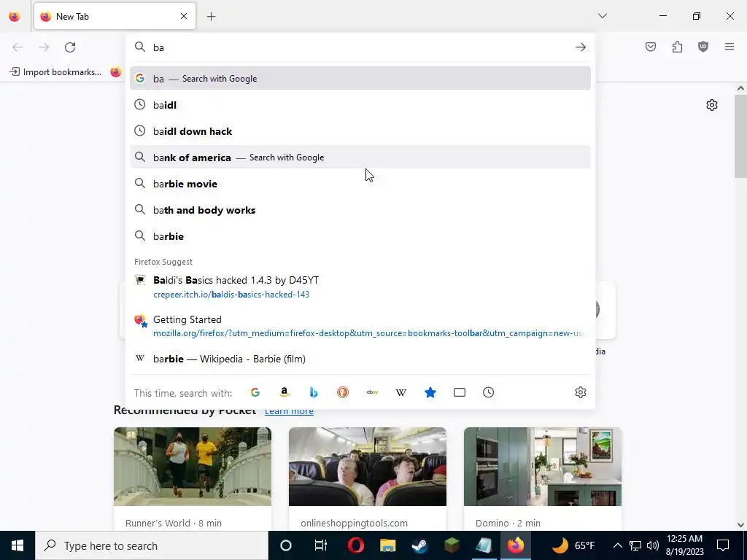This screenshot has height=560, width=747.
Task: Search open tabs with tab icon
Action: tap(460, 392)
